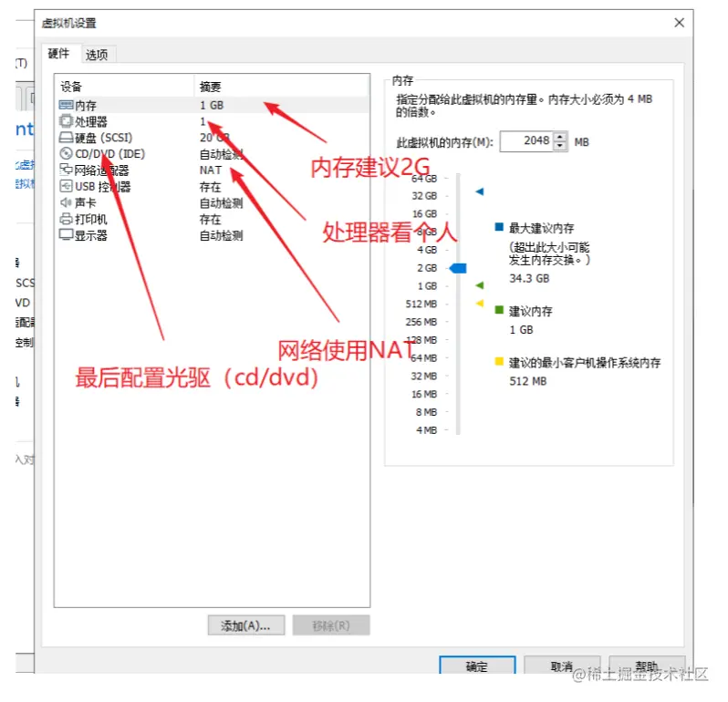Select the 打印机 printer icon
This screenshot has width=728, height=702.
pyautogui.click(x=67, y=219)
